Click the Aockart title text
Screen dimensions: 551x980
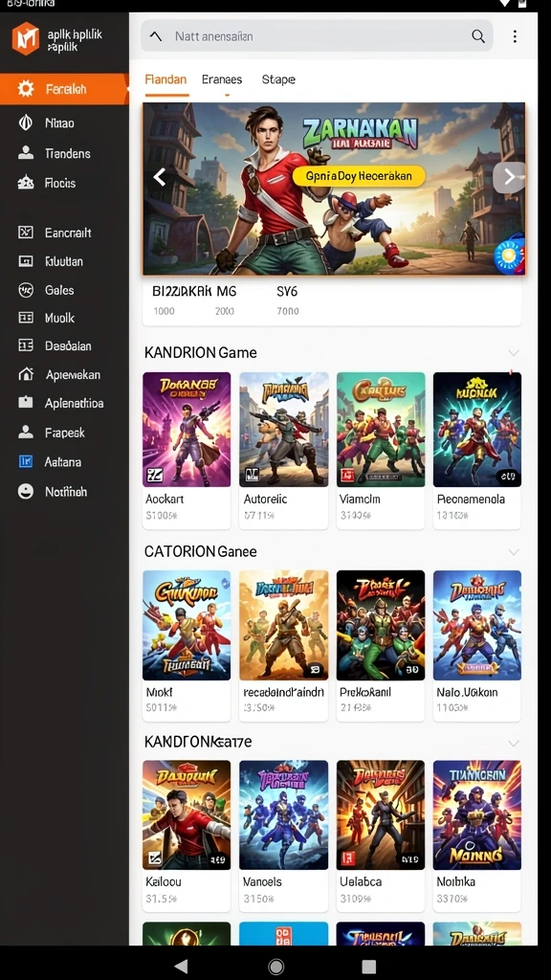click(165, 499)
